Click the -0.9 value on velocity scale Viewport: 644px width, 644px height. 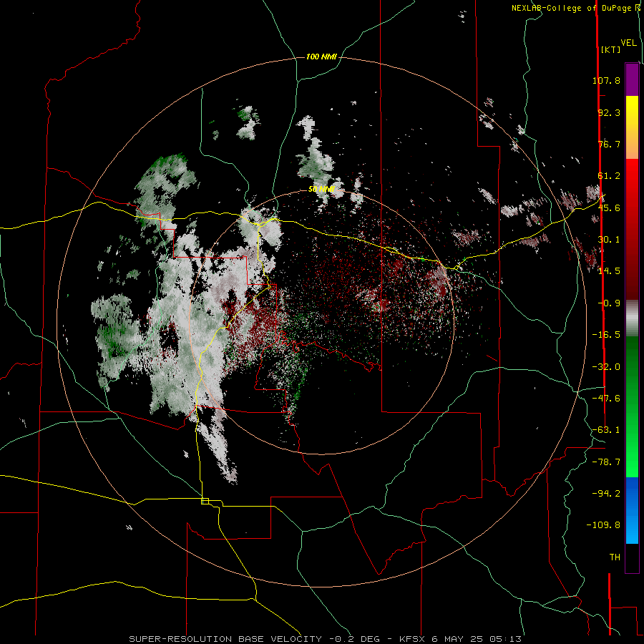pyautogui.click(x=609, y=303)
